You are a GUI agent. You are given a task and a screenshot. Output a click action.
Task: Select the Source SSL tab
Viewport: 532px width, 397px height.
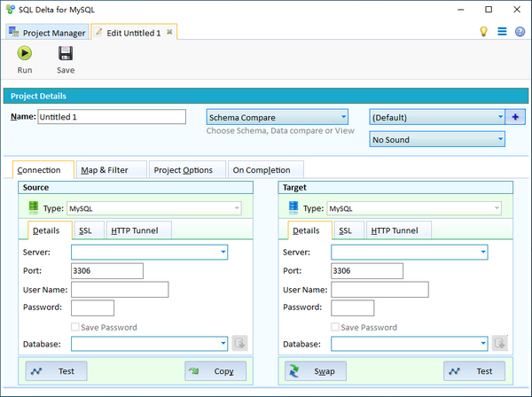pos(89,230)
